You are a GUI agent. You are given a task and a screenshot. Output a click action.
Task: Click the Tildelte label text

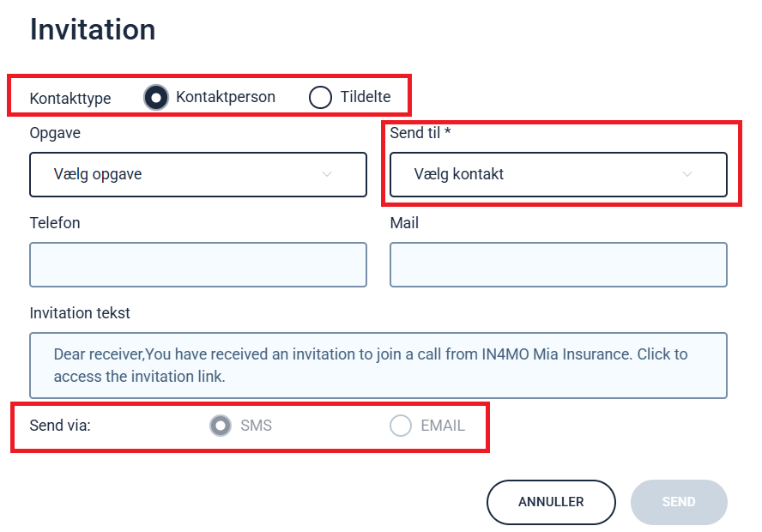[x=366, y=97]
